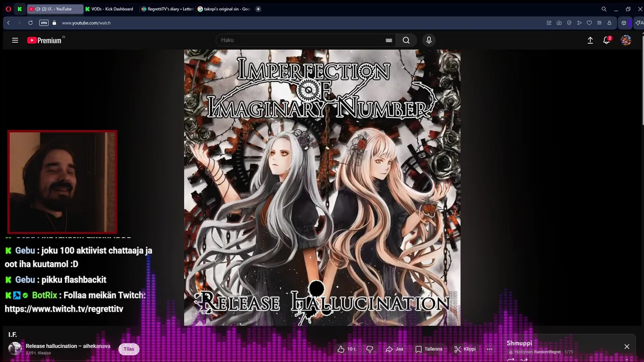Switch to the I.F. - YouTube tab
Screen dimensions: 644x362
55,9
